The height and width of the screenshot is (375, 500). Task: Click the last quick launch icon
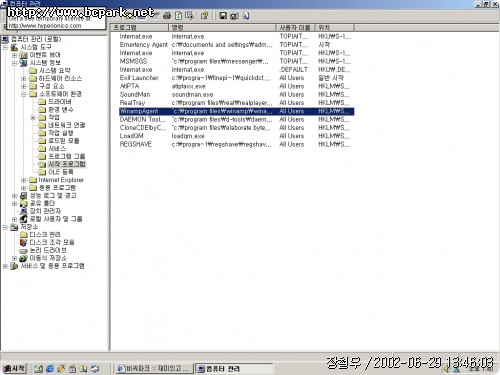pyautogui.click(x=95, y=368)
